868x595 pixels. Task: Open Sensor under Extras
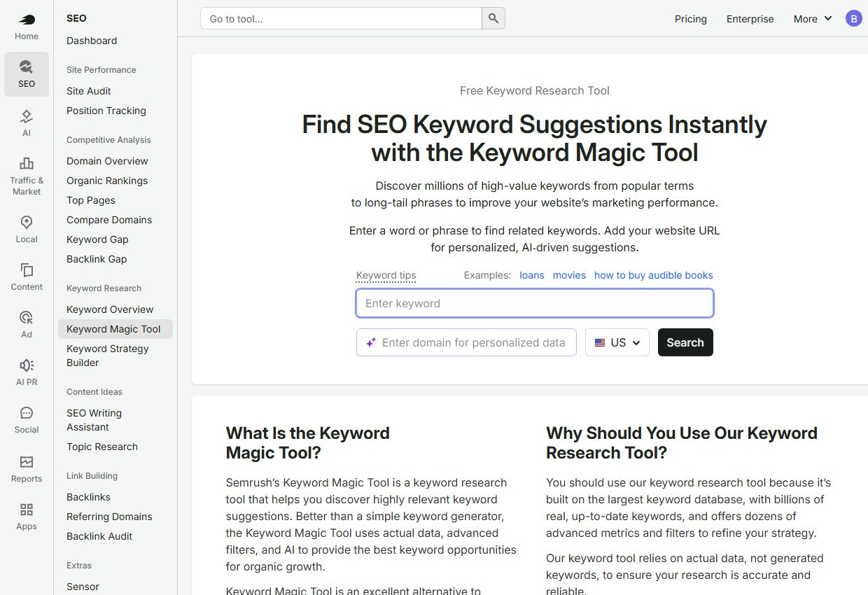pyautogui.click(x=83, y=587)
